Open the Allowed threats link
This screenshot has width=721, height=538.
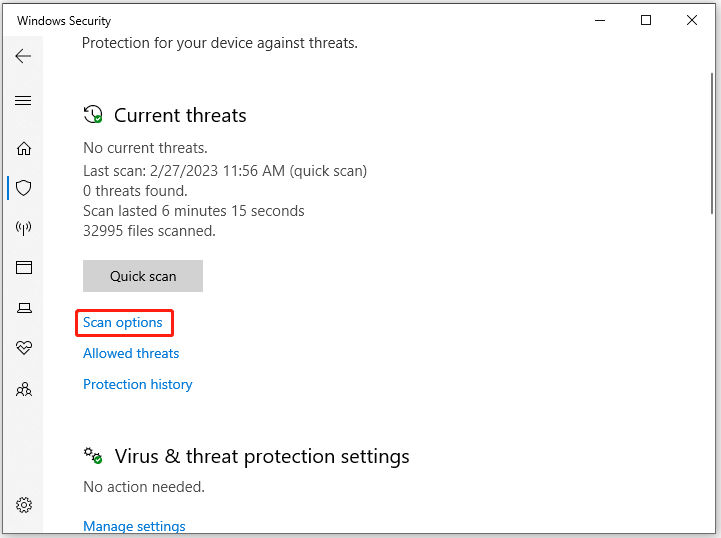tap(131, 353)
